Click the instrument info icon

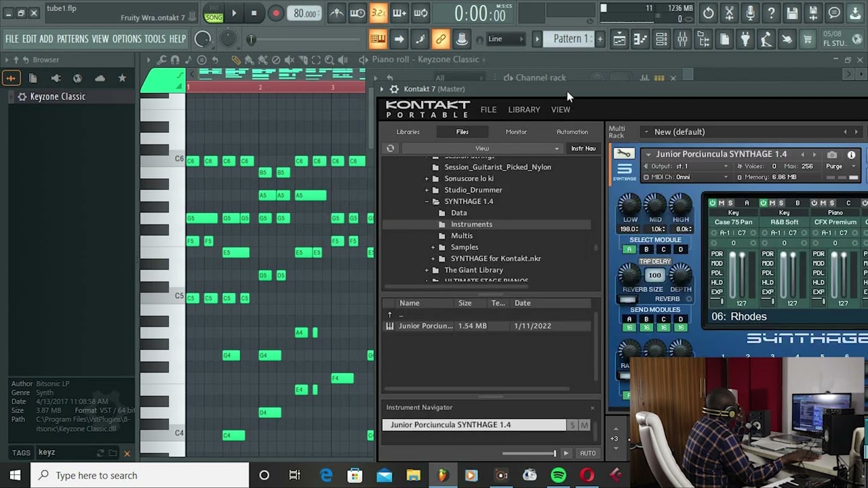click(x=852, y=155)
